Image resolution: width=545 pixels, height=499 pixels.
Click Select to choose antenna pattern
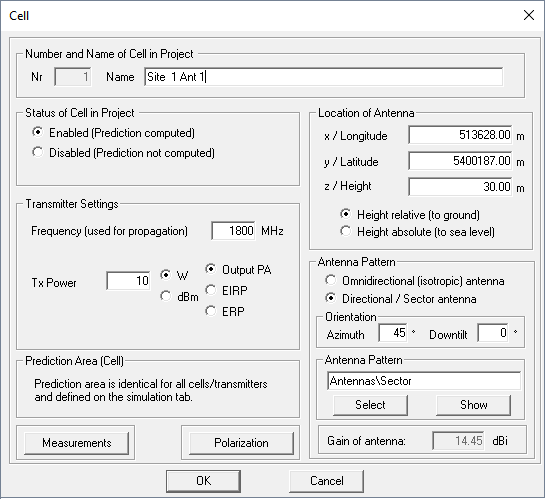click(370, 405)
